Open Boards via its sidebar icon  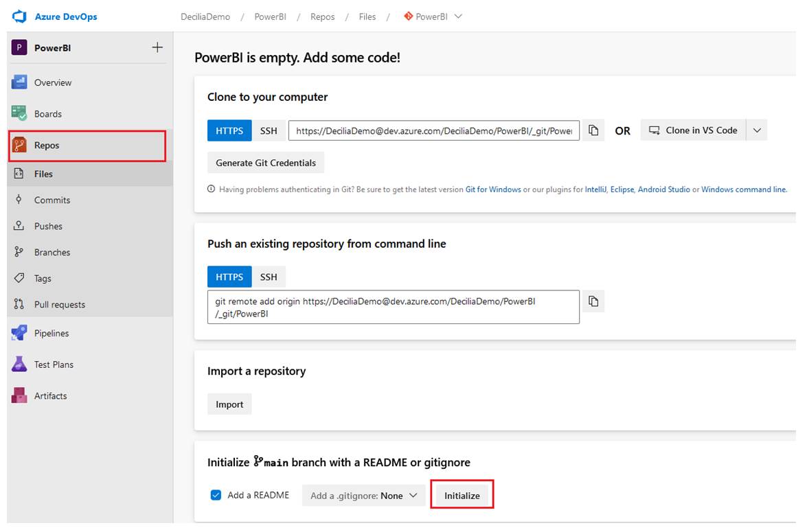tap(19, 113)
